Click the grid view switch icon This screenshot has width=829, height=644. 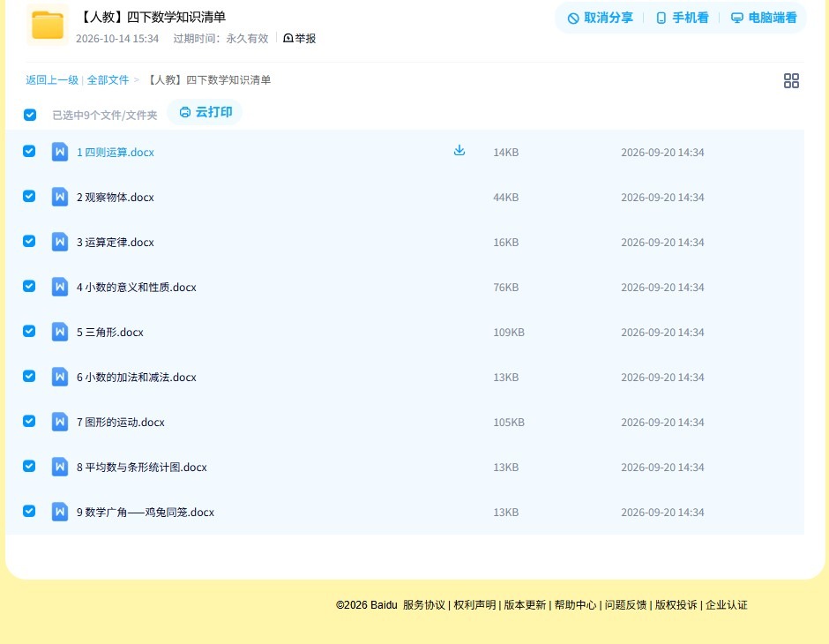(791, 80)
